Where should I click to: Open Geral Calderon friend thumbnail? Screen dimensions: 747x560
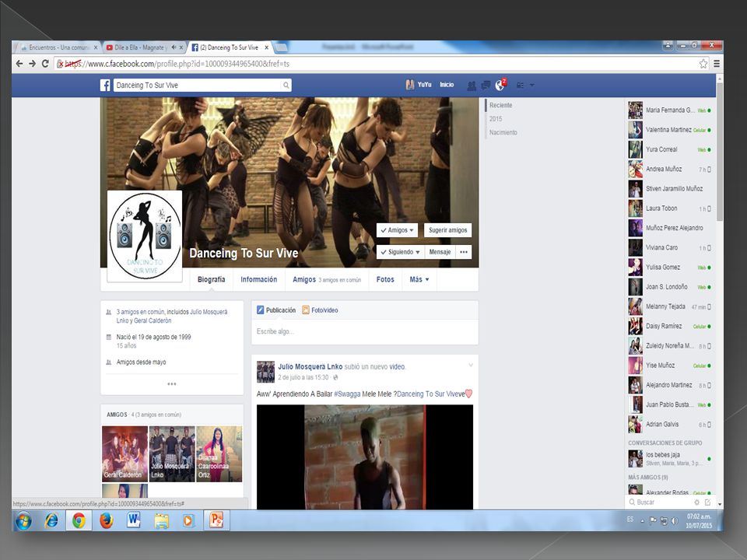(124, 453)
